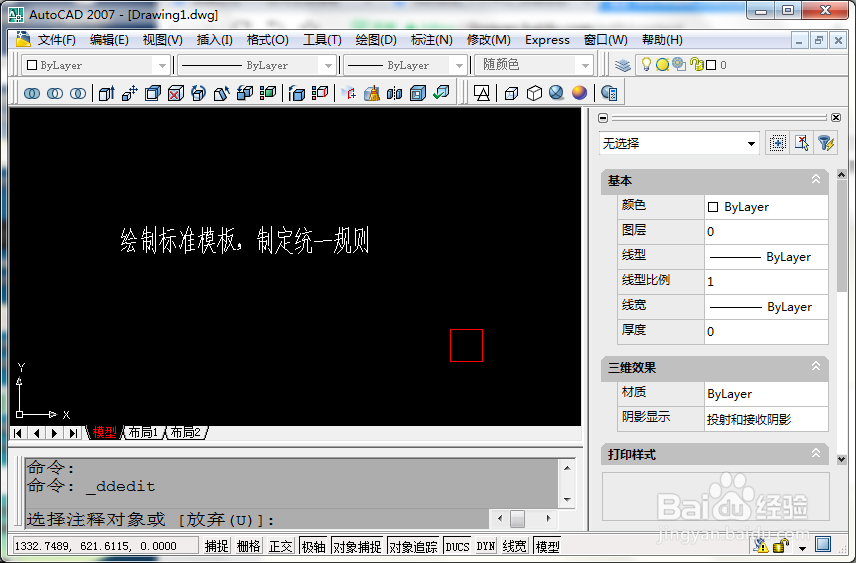Click the Clean tool broom icon
856x563 pixels.
point(372,93)
